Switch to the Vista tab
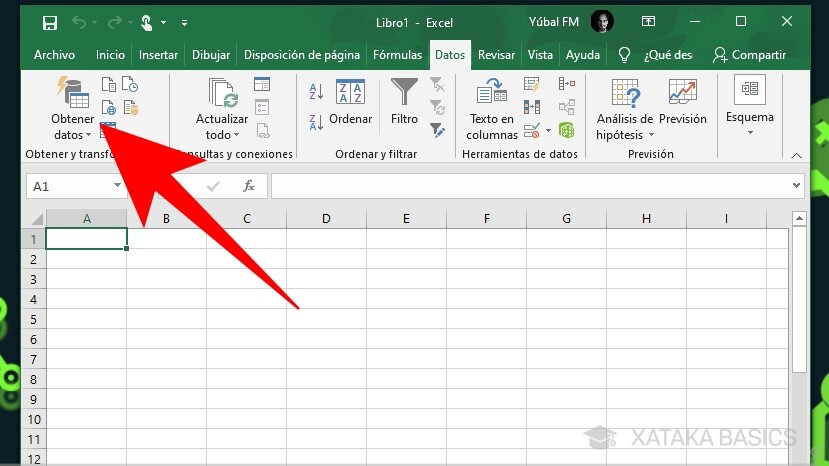 (x=540, y=55)
